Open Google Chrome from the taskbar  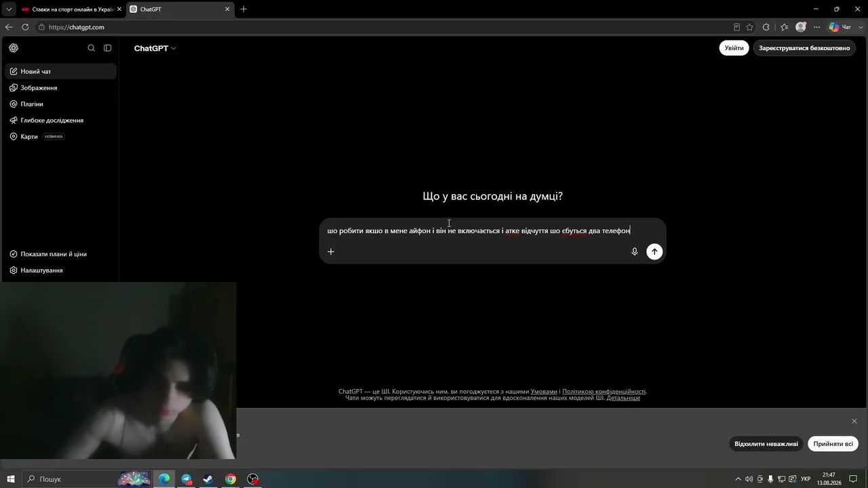pos(231,479)
